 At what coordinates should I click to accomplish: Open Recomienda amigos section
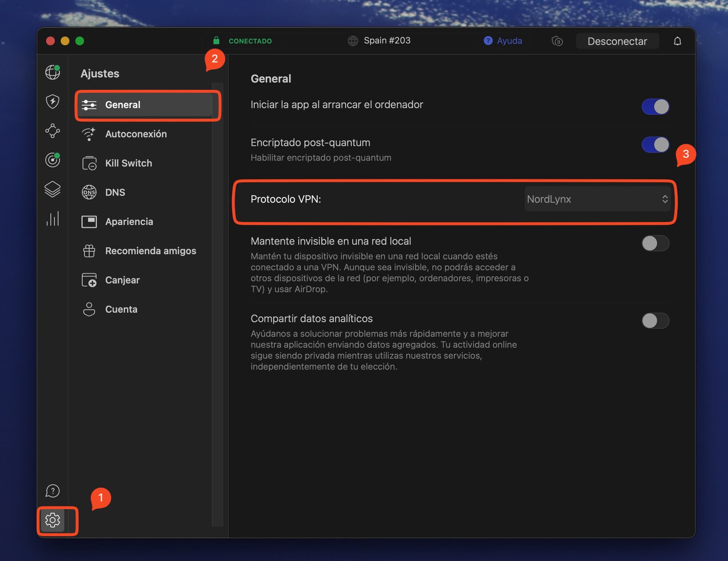145,251
